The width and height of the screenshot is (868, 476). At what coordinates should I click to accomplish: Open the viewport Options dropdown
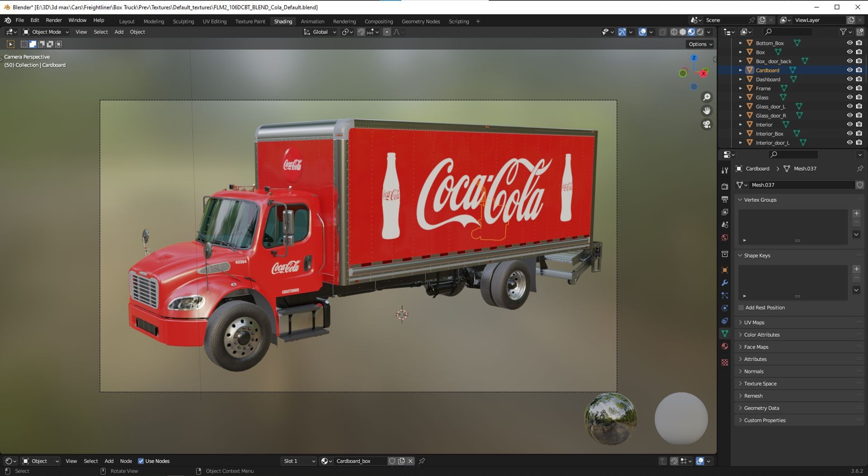(700, 44)
